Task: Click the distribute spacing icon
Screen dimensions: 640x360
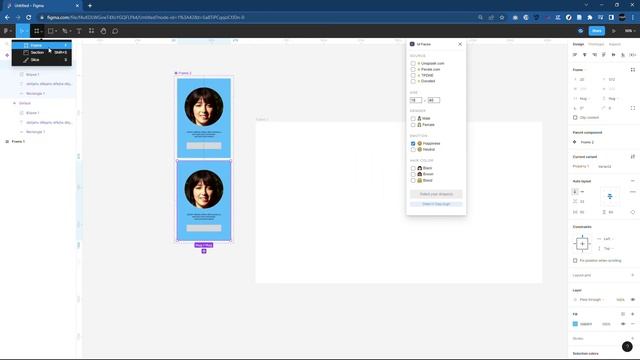Action: click(x=632, y=55)
